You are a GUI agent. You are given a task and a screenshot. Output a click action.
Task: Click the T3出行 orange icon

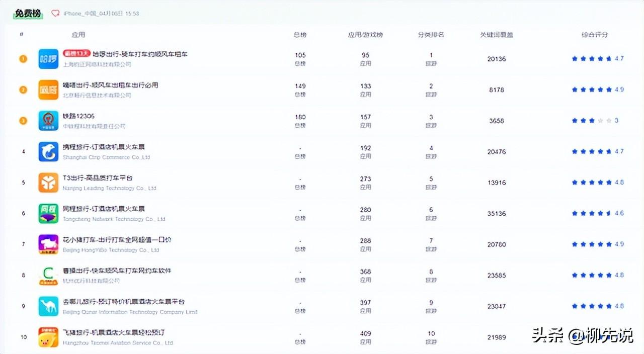(48, 183)
